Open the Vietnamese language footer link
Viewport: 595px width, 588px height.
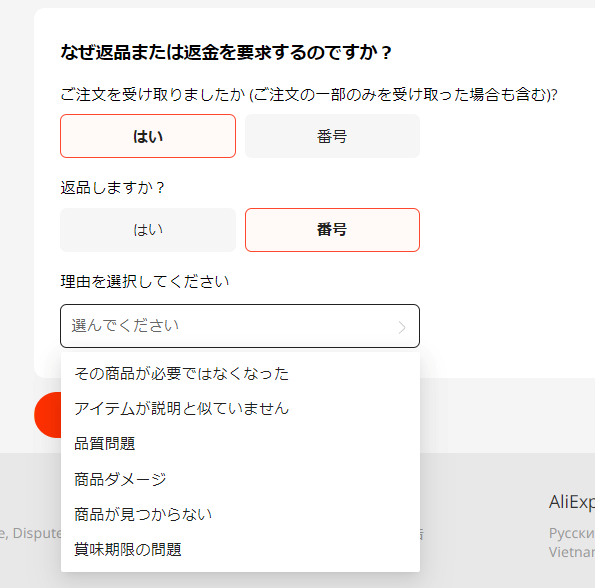pyautogui.click(x=571, y=552)
